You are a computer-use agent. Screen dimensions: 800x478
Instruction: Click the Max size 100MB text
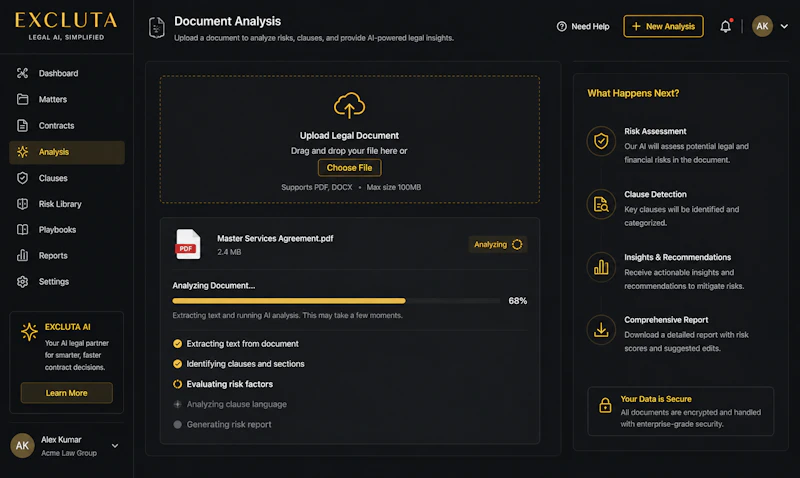394,187
